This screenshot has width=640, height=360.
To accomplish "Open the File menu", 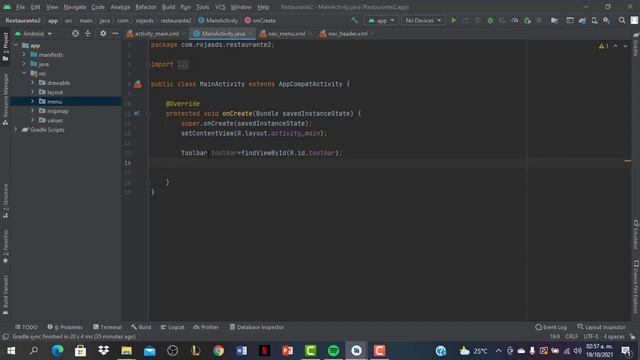I will pos(20,7).
